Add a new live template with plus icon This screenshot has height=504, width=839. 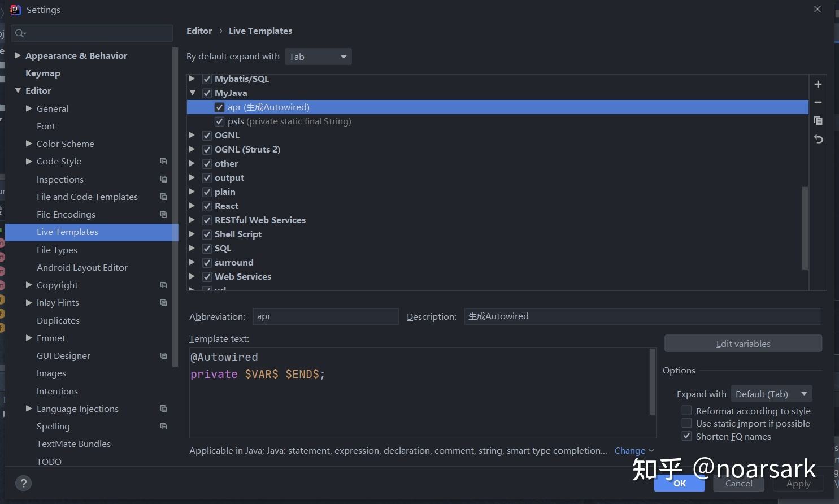click(818, 84)
